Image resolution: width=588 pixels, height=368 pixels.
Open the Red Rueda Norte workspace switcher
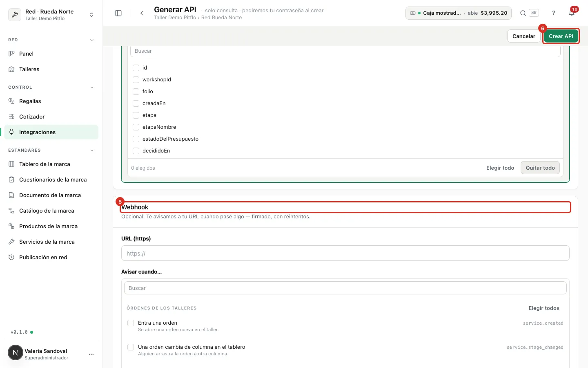pyautogui.click(x=51, y=15)
